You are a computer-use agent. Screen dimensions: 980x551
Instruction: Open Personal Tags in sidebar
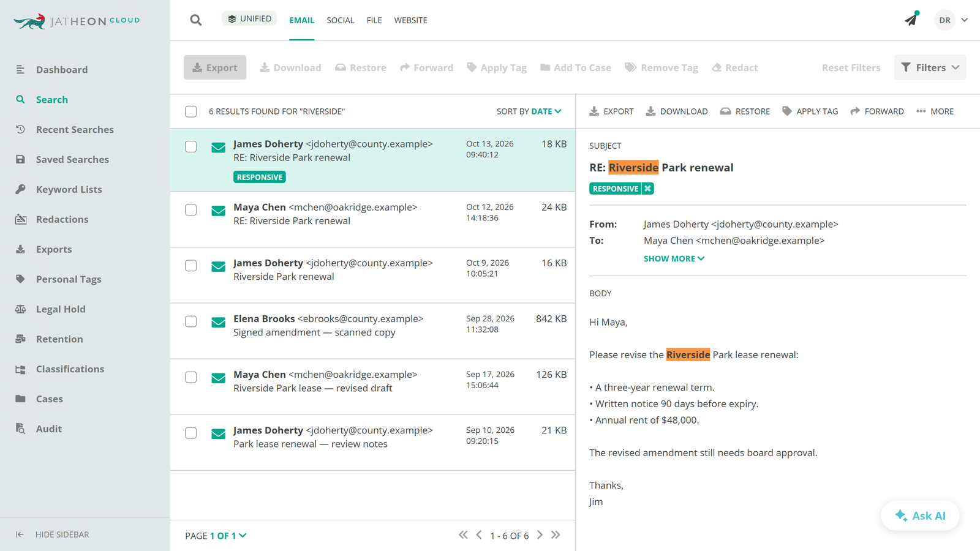69,280
